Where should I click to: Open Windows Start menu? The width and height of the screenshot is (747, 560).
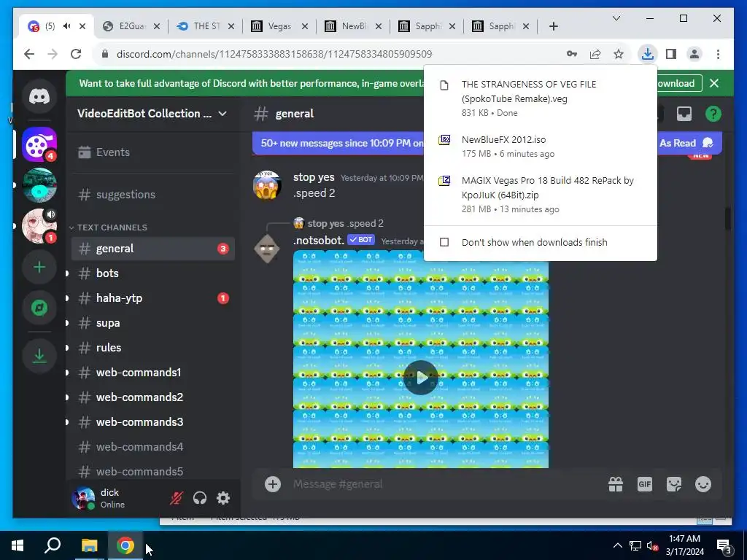pyautogui.click(x=18, y=545)
